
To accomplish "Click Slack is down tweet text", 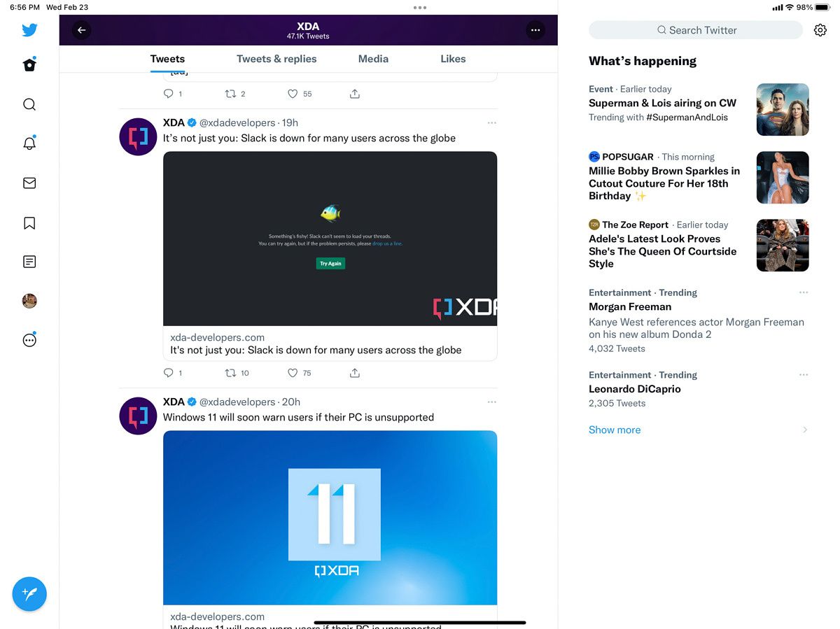I will point(309,138).
